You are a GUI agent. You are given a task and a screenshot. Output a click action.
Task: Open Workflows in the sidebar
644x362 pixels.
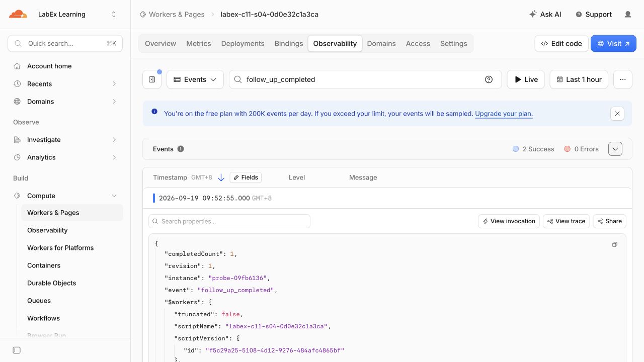[x=43, y=318]
